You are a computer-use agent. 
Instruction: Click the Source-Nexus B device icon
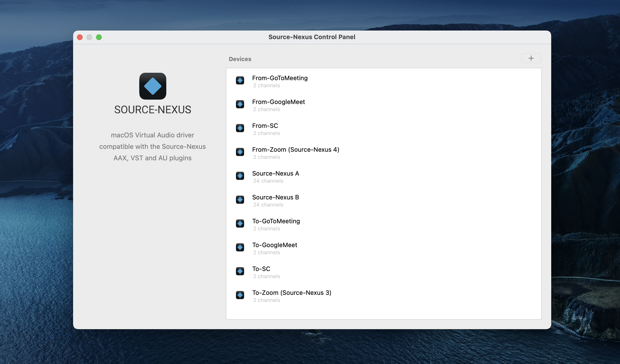[240, 200]
